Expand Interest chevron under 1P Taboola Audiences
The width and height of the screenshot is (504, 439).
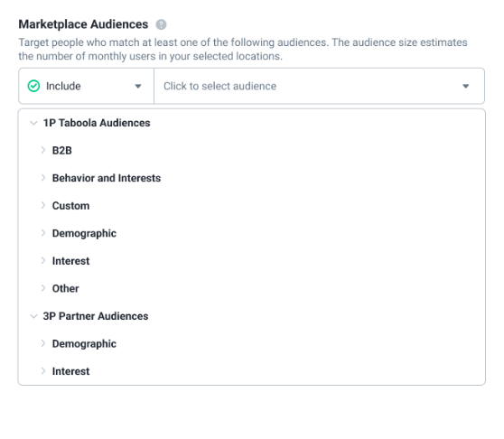(x=43, y=261)
